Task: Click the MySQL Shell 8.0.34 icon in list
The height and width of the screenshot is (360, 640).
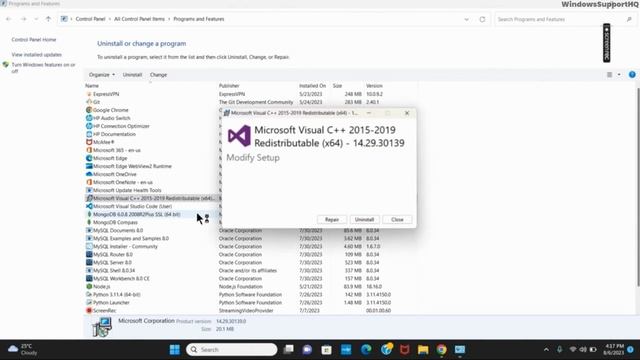Action: [89, 270]
